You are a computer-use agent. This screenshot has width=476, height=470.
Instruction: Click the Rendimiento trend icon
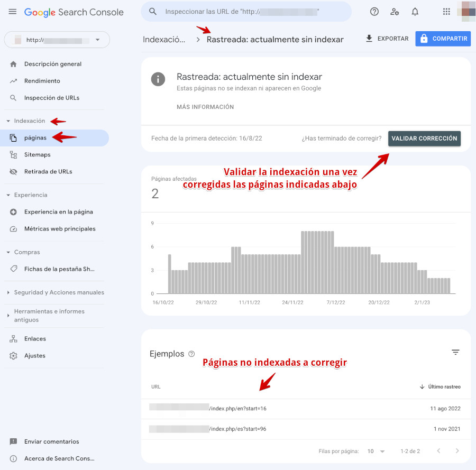tap(13, 81)
